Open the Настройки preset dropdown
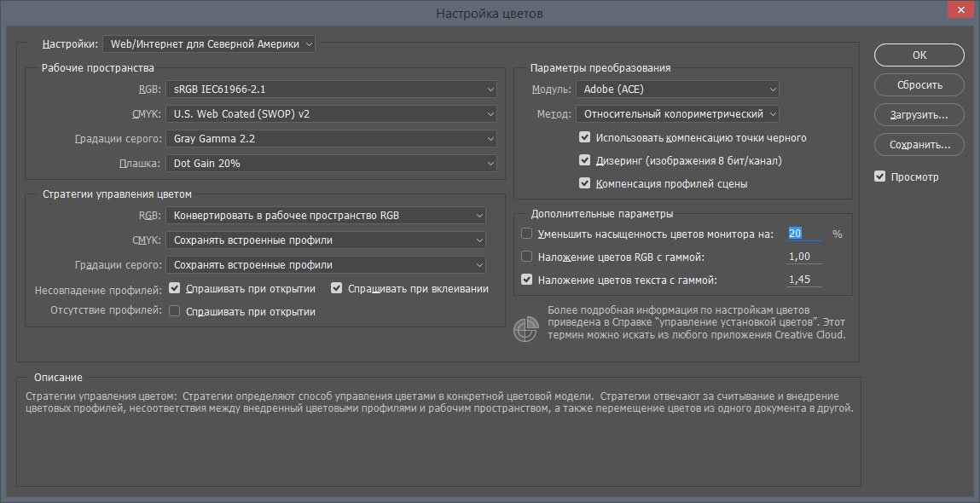Image resolution: width=980 pixels, height=503 pixels. pos(209,44)
